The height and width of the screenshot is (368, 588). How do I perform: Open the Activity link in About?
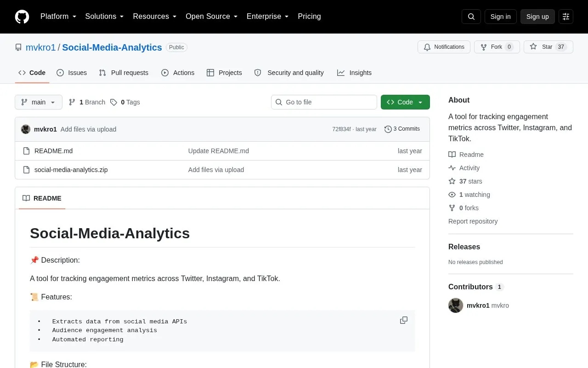[x=464, y=168]
